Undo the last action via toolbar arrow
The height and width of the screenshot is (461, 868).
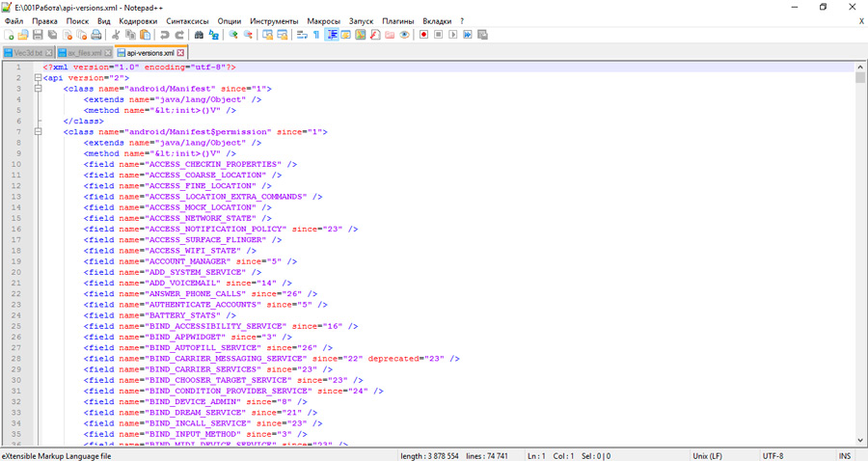[x=165, y=35]
